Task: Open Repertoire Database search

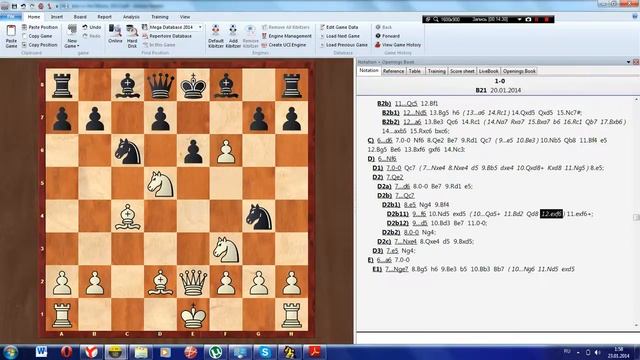Action: coord(167,36)
